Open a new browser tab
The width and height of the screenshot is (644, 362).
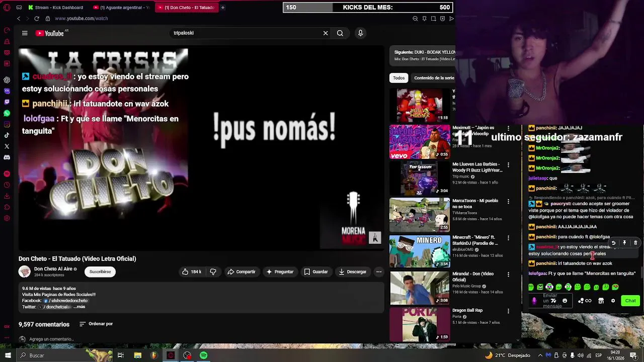[222, 8]
